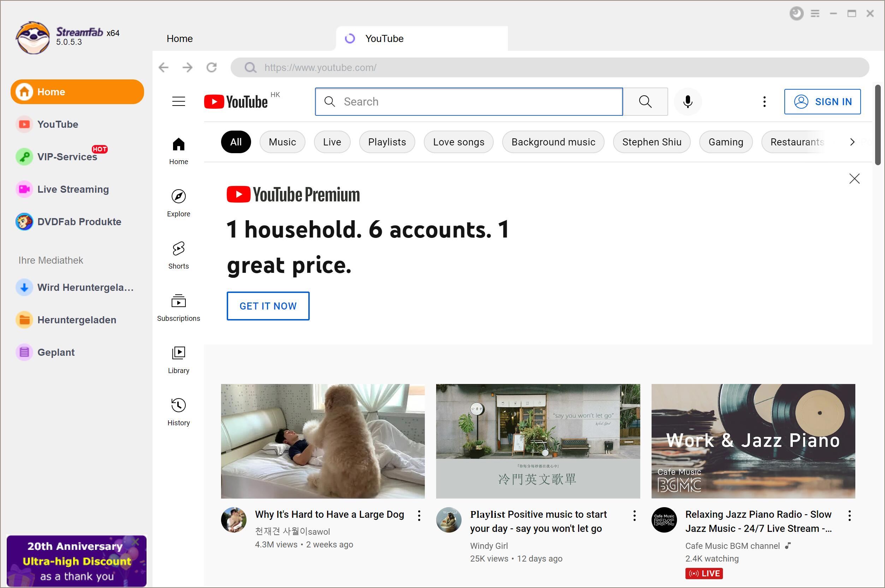Select Live Streaming option

[x=73, y=190]
